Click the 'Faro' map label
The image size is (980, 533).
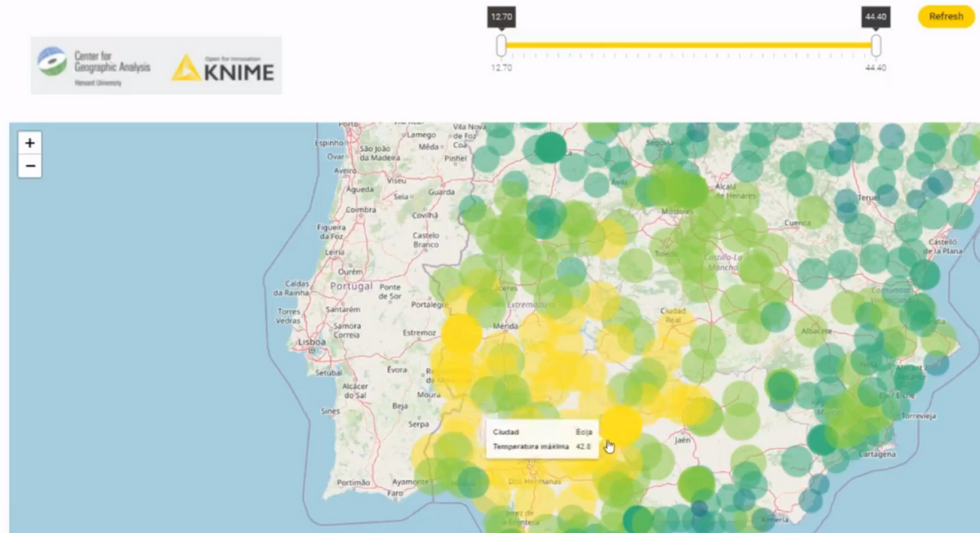point(396,493)
